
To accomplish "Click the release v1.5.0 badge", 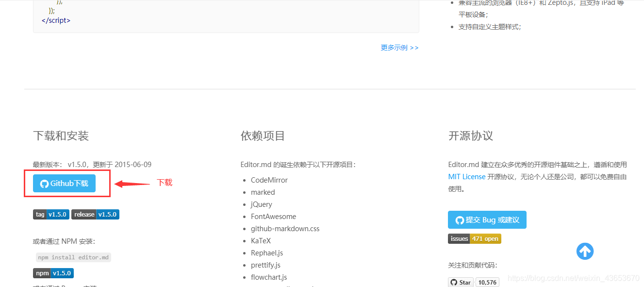I will pyautogui.click(x=95, y=214).
